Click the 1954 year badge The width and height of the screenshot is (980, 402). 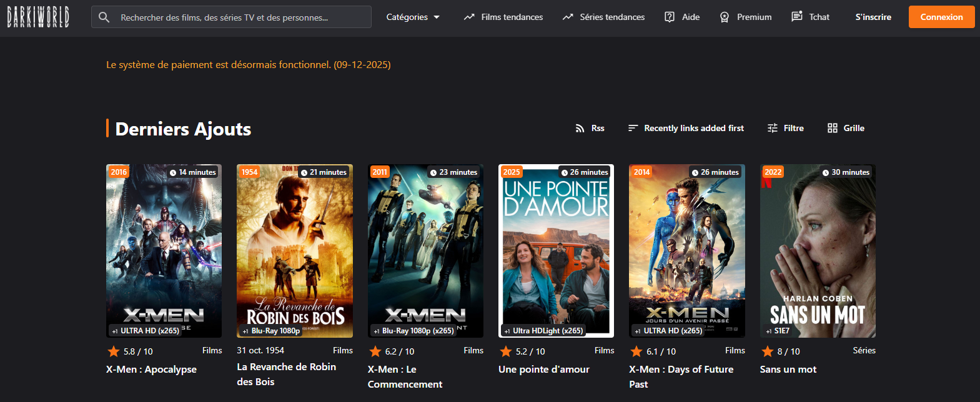[x=250, y=172]
